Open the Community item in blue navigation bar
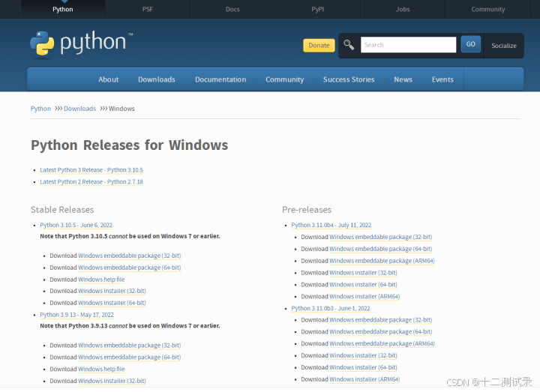 tap(284, 79)
